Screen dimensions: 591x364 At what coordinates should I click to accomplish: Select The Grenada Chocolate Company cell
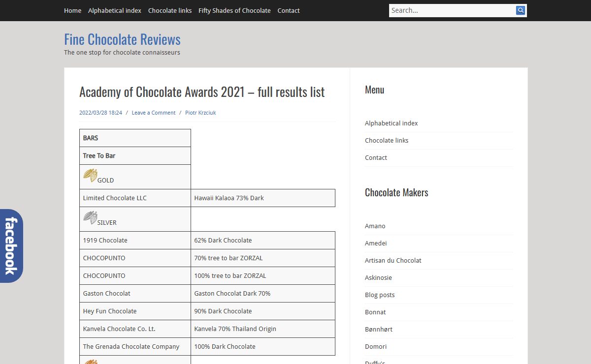tap(135, 347)
